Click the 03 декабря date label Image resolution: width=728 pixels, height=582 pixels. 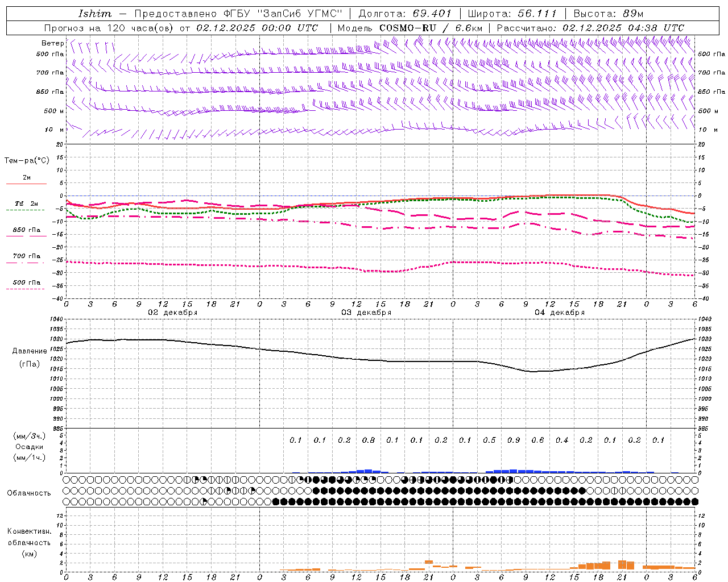click(x=366, y=313)
